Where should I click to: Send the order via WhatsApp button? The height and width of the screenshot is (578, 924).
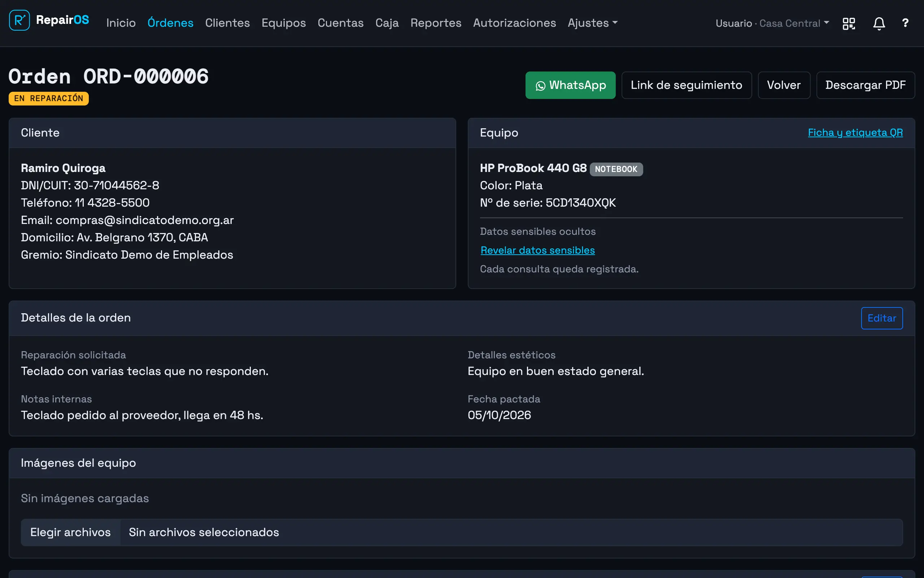pos(570,85)
